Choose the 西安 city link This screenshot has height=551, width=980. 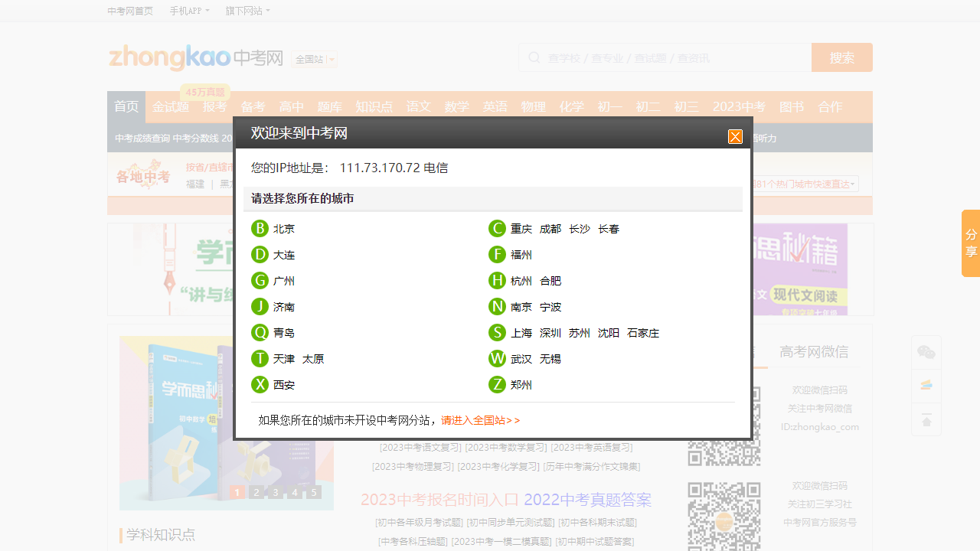coord(284,385)
